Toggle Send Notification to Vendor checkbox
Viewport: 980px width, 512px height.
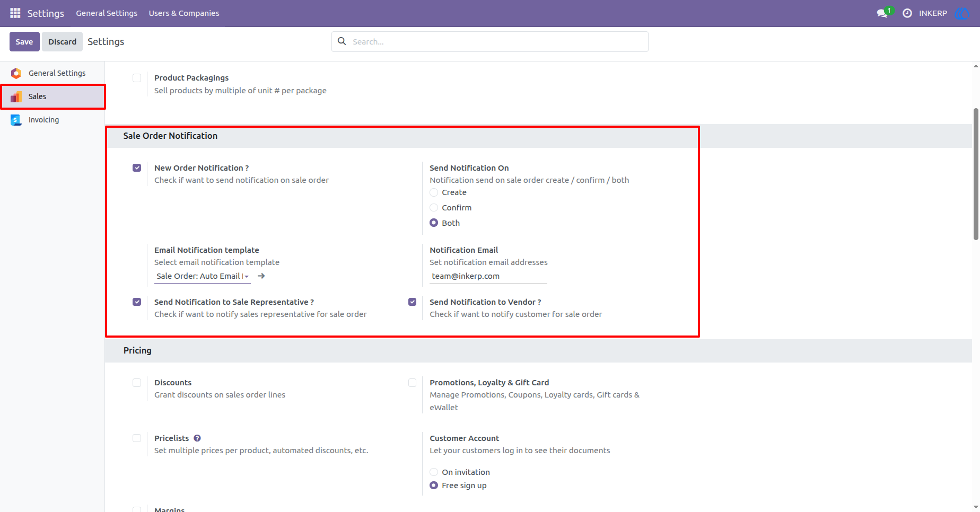(412, 302)
